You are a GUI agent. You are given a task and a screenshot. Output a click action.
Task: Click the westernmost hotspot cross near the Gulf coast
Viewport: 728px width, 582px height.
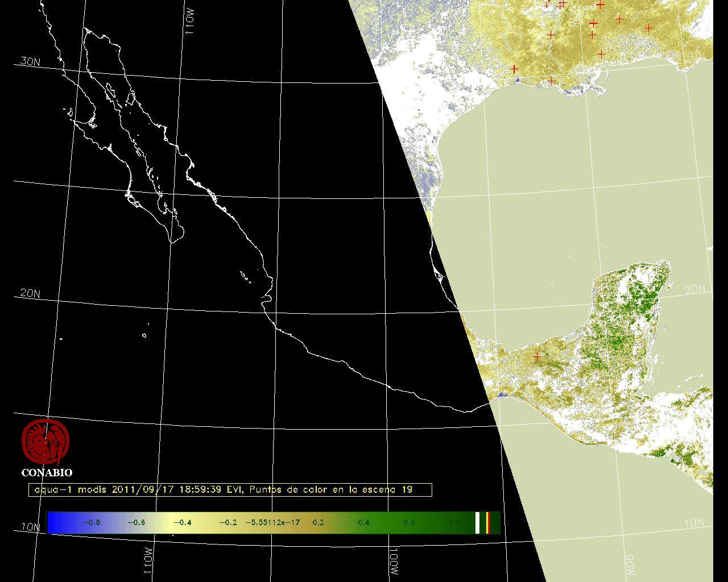tap(514, 69)
